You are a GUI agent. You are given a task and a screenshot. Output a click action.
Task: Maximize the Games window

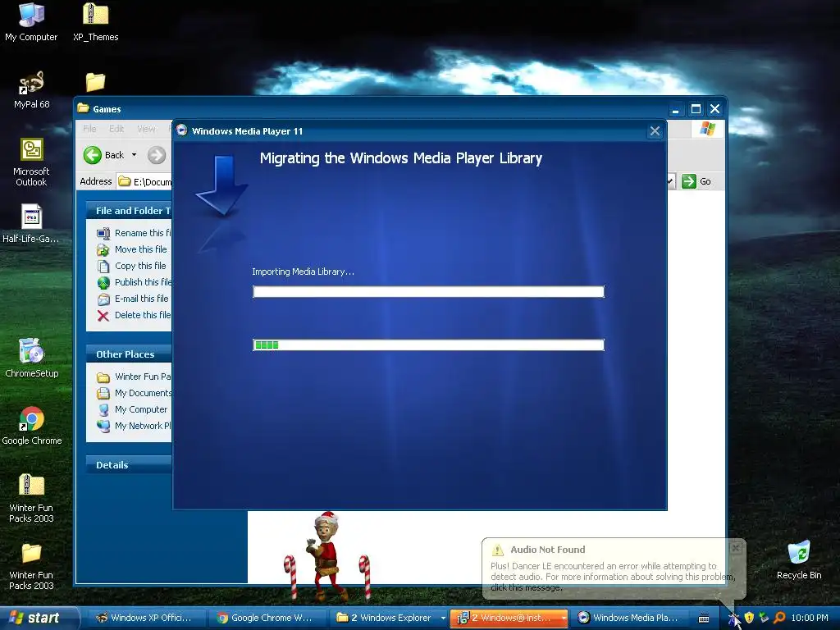[x=696, y=109]
